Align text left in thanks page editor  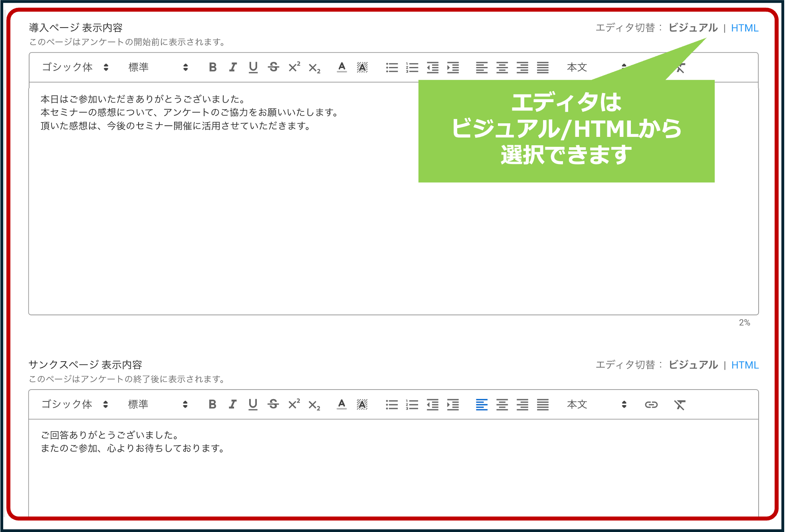click(x=482, y=405)
